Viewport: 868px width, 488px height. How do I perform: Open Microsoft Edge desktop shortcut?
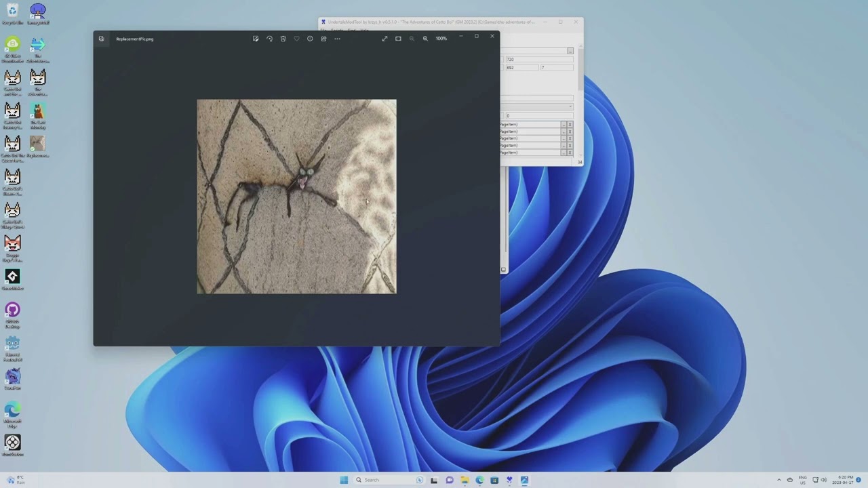point(12,415)
